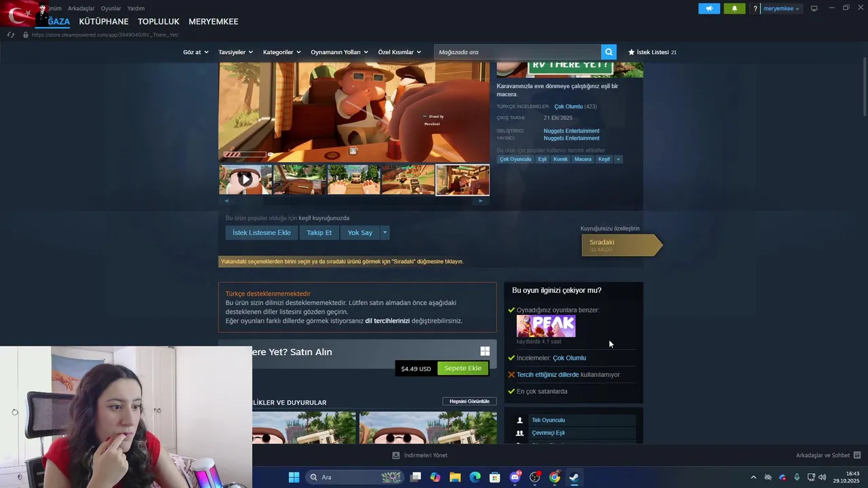The width and height of the screenshot is (868, 488).
Task: Click the Takip Et button
Action: 319,232
